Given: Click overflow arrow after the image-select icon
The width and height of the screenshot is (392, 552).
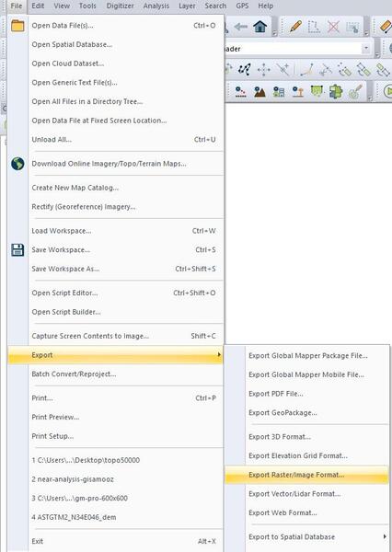Looking at the screenshot, I should click(x=366, y=33).
